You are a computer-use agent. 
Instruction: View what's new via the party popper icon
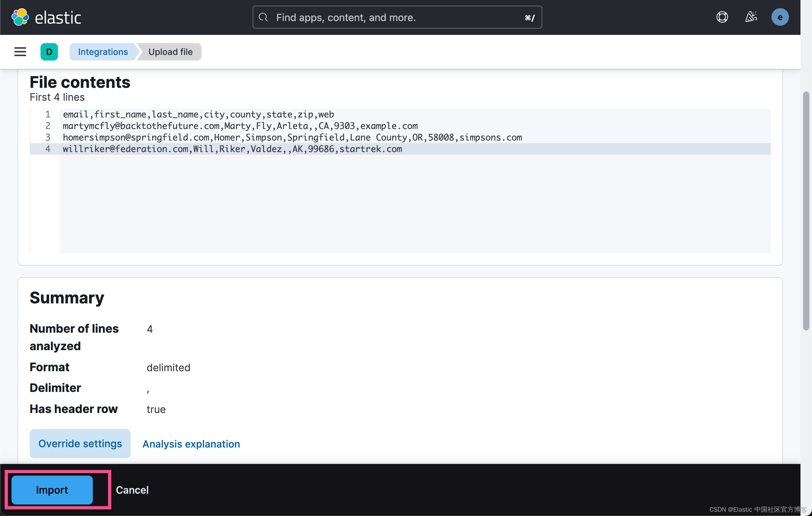(x=751, y=17)
